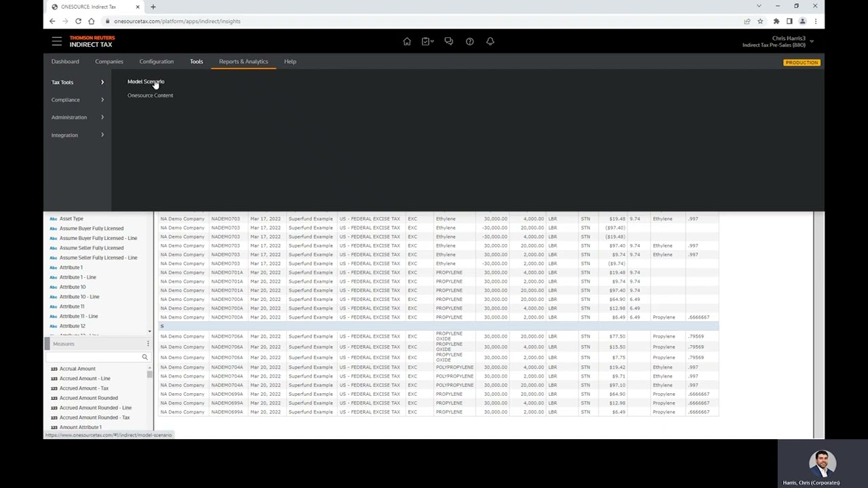Click the Measures search input field
Screen dimensions: 868x488
[x=93, y=357]
